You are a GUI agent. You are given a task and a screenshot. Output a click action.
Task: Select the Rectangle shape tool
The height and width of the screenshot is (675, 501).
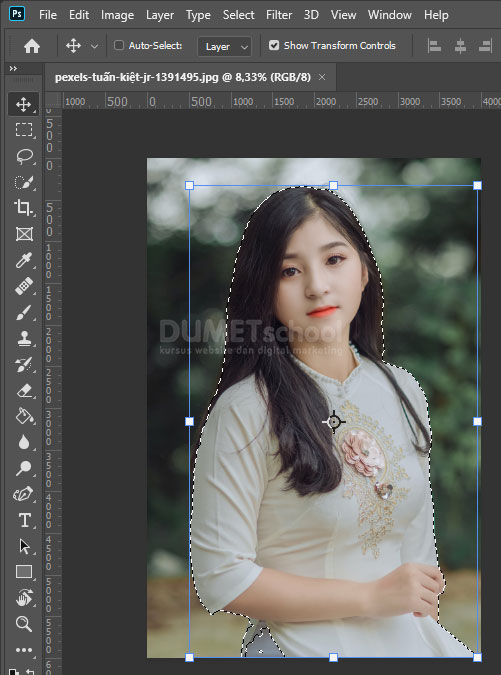coord(24,572)
